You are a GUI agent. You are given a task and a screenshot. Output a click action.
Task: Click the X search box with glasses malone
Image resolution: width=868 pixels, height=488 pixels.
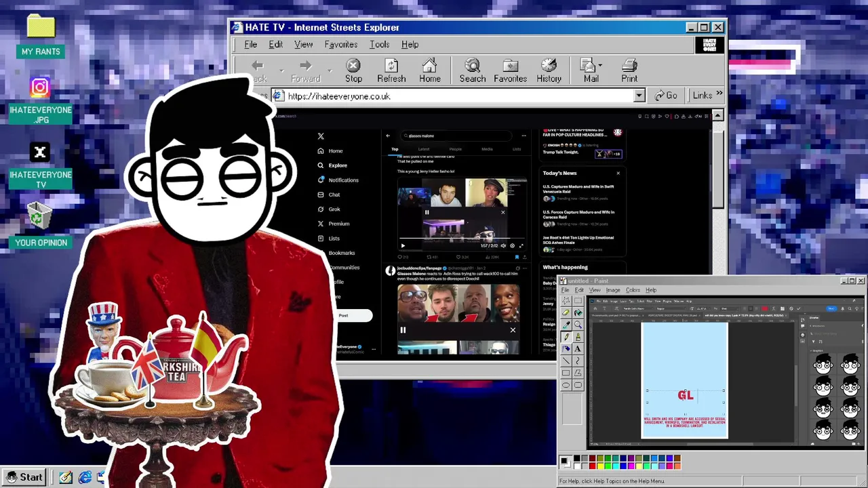point(456,136)
